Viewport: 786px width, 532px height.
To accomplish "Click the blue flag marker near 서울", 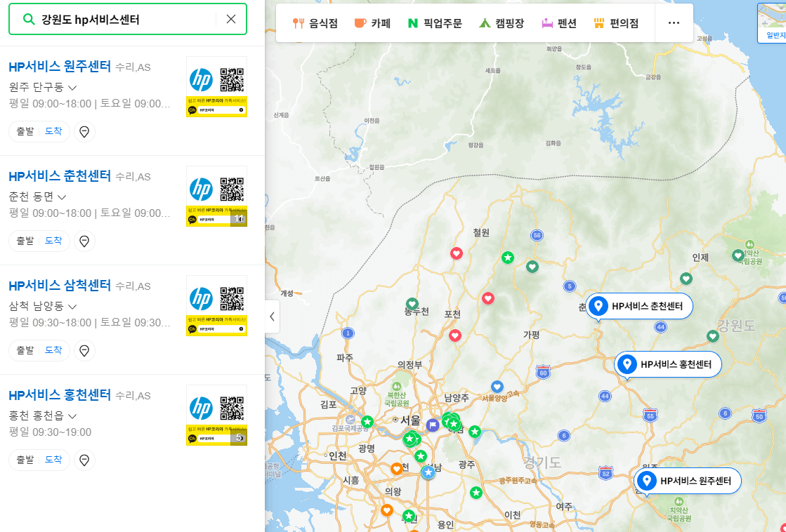I will (433, 425).
